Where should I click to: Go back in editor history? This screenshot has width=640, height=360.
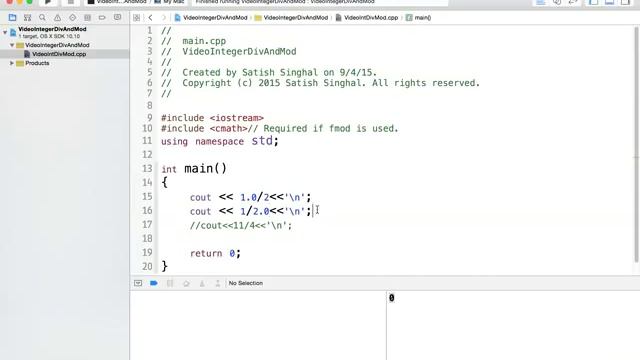pos(151,18)
